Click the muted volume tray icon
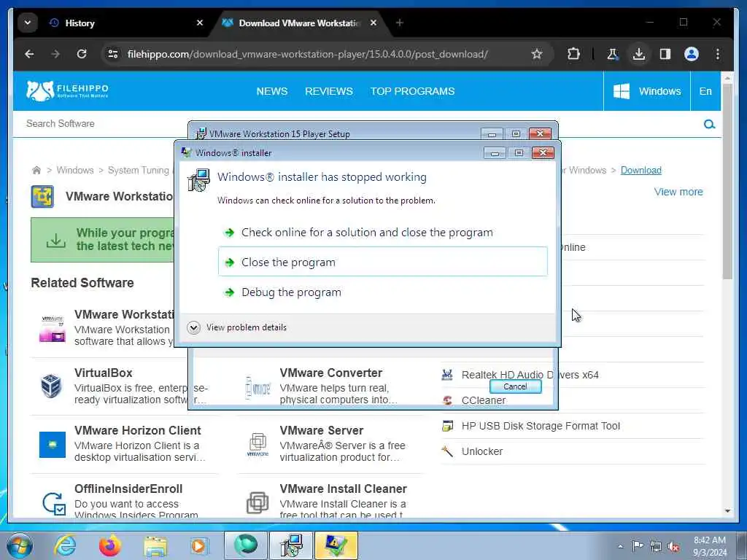747x560 pixels. coord(673,546)
